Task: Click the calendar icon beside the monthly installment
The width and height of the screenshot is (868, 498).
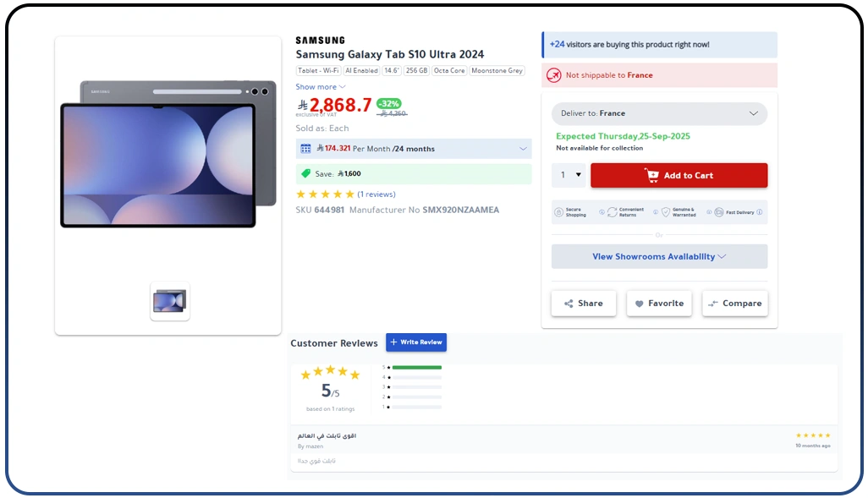Action: click(x=305, y=148)
